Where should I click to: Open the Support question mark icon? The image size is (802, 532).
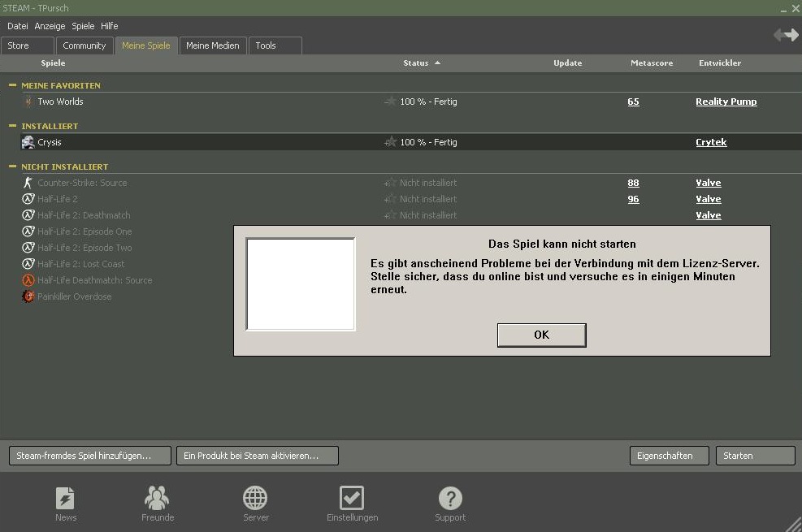[x=450, y=498]
